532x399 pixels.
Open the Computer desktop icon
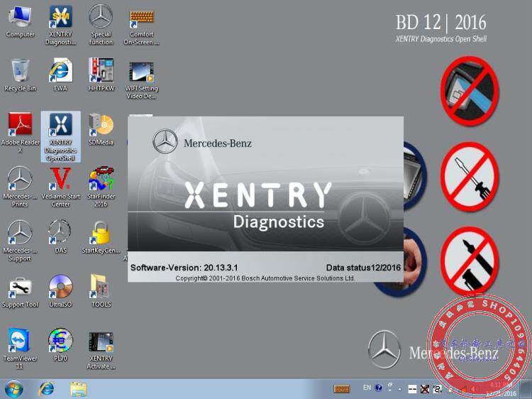coord(20,21)
